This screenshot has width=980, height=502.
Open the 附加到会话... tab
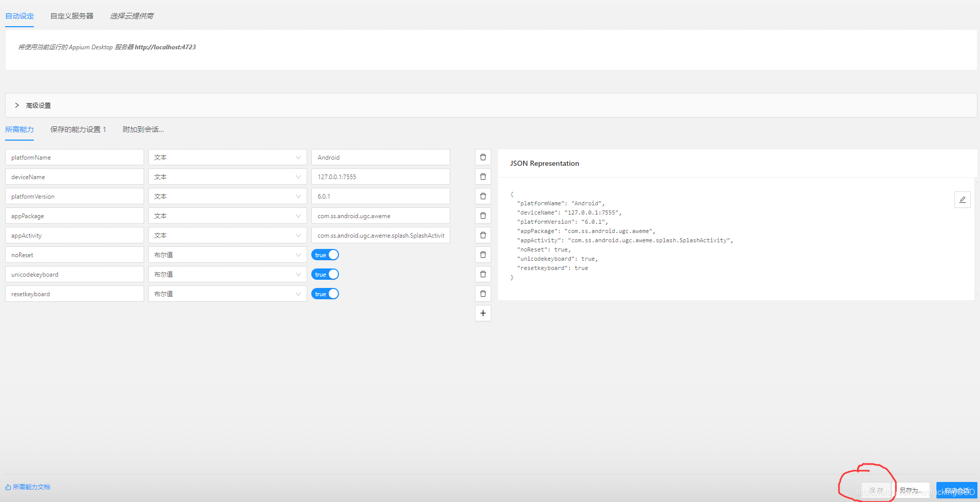coord(143,129)
